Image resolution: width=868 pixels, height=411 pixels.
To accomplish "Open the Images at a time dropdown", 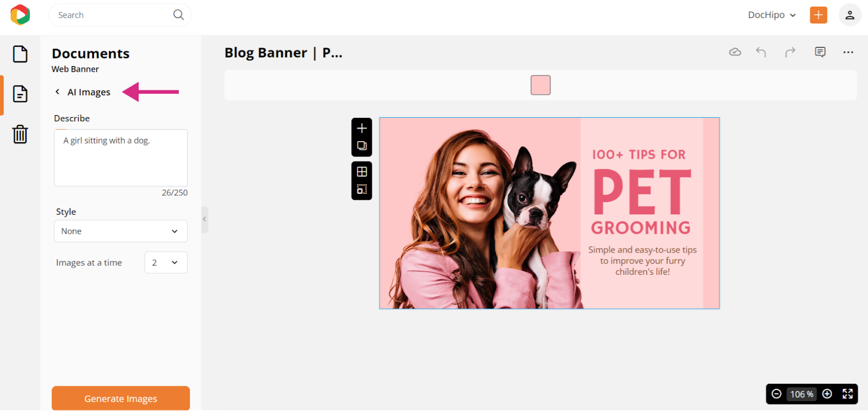I will tap(166, 262).
